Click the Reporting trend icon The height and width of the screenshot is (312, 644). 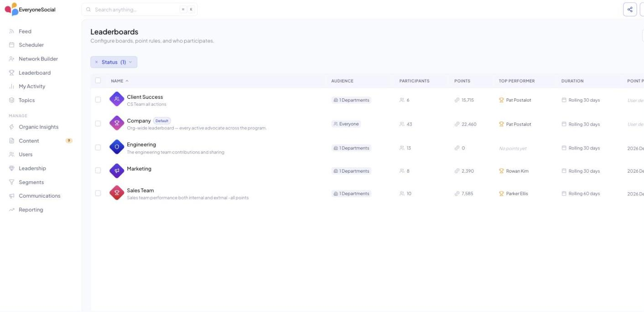pyautogui.click(x=12, y=210)
